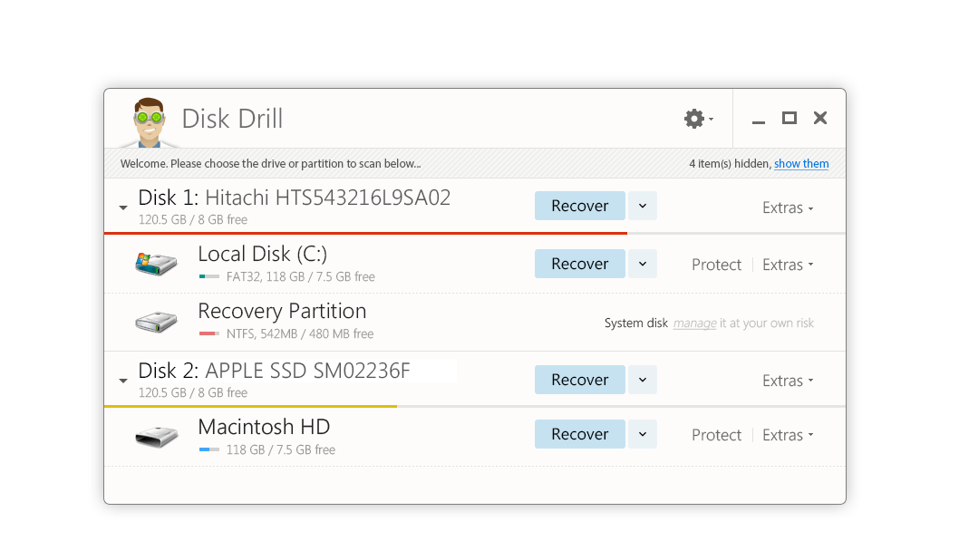The image size is (959, 560).
Task: Open recovery options dropdown for Disk 1
Action: (x=642, y=206)
